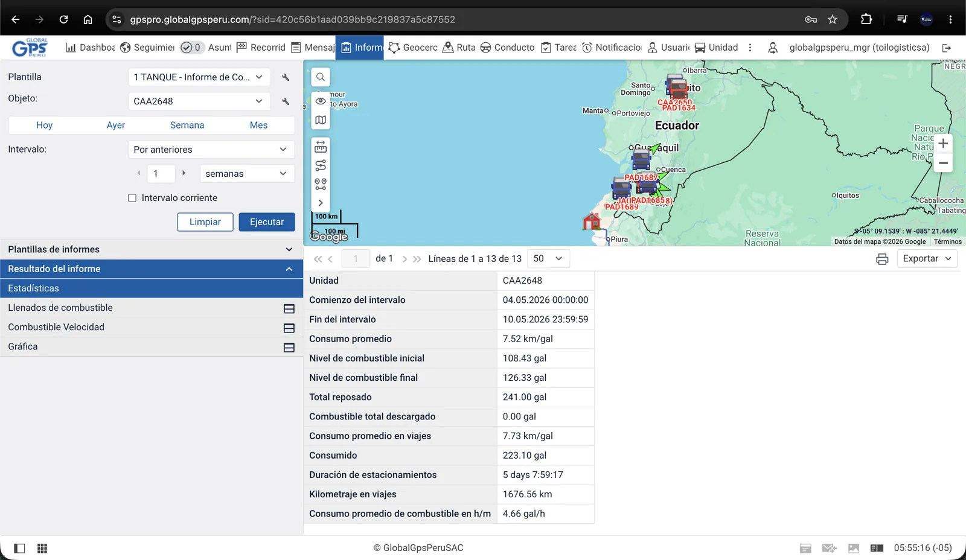The width and height of the screenshot is (966, 560).
Task: Open the semanas unit dropdown
Action: point(247,174)
